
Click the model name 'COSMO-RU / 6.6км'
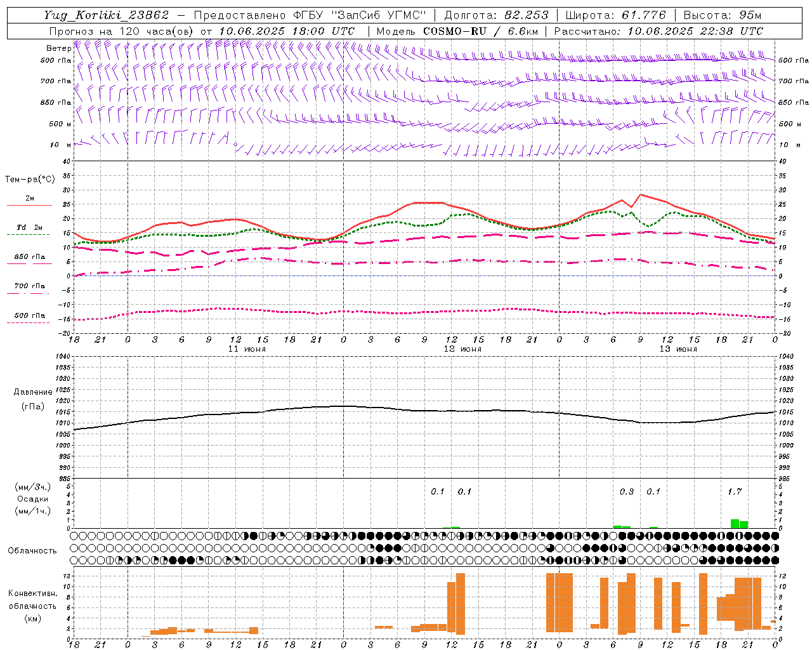(480, 31)
